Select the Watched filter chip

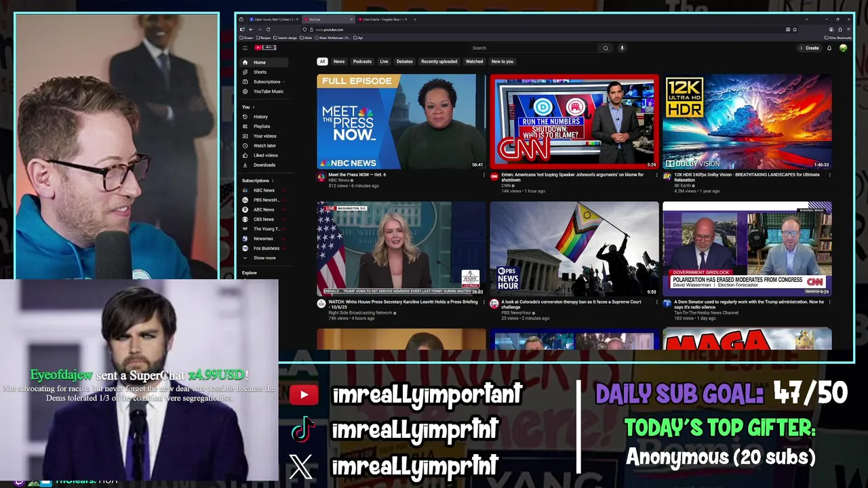tap(474, 62)
